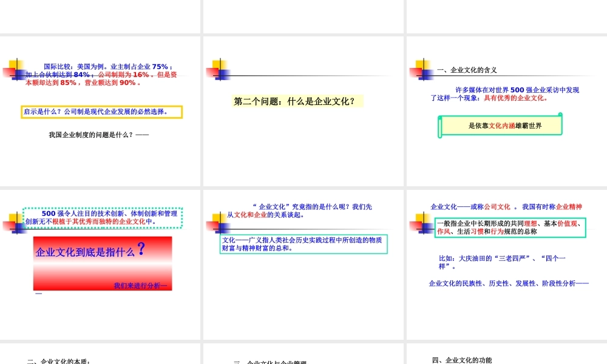
Task: Click the paragraph 国际比较：美国为例 with the percentages
Action: click(101, 75)
